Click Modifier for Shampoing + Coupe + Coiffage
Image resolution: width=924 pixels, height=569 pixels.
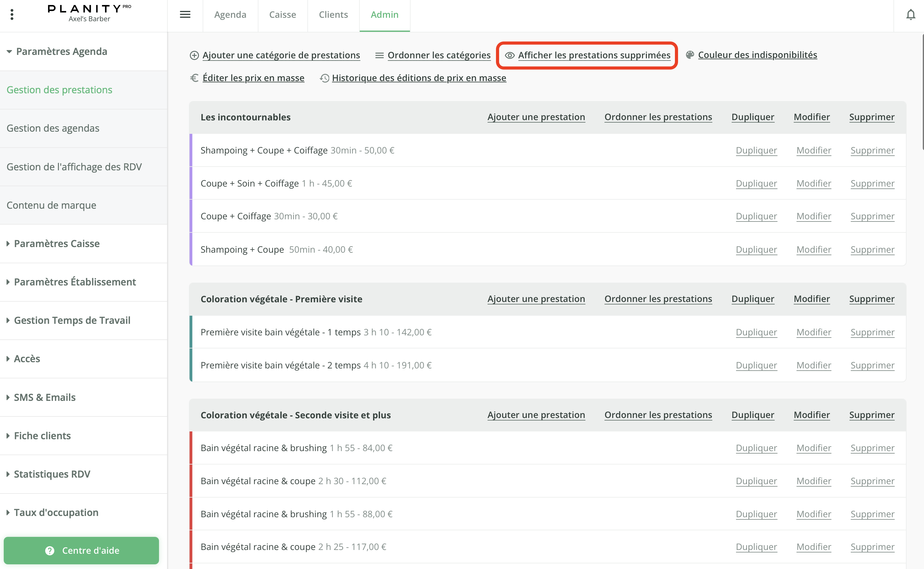813,150
